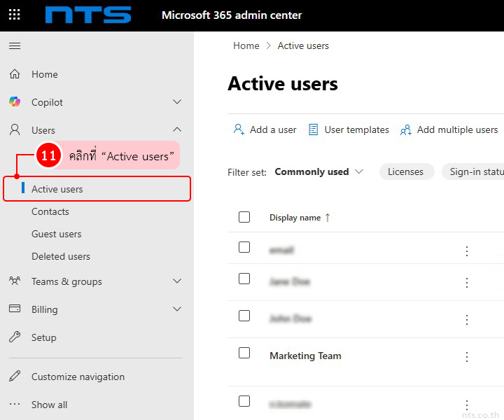Click the User templates icon
The width and height of the screenshot is (504, 420).
(x=314, y=129)
